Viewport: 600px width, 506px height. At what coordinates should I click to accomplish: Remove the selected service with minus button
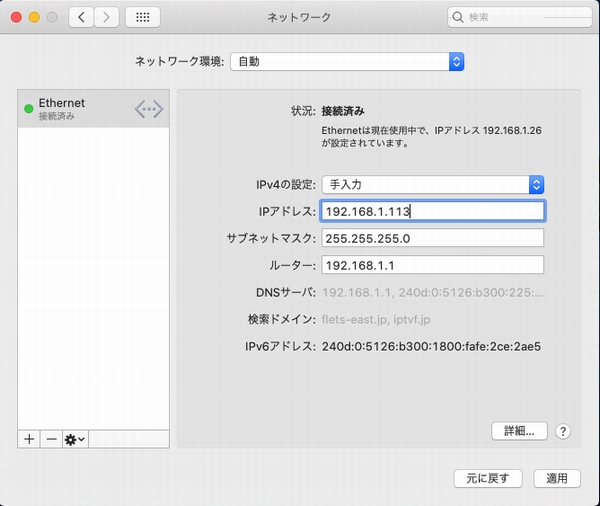(51, 439)
